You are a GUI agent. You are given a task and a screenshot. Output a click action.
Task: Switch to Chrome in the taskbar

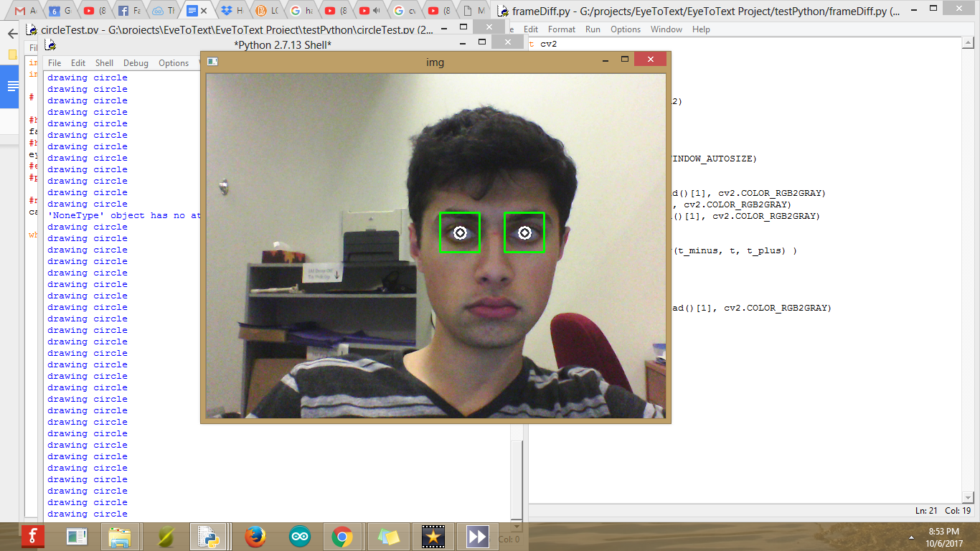342,536
